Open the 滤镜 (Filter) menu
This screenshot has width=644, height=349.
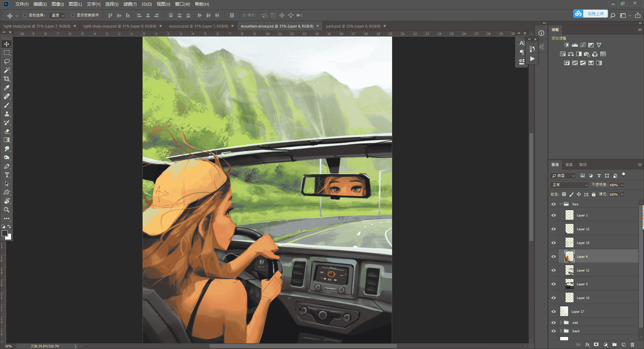[x=130, y=4]
